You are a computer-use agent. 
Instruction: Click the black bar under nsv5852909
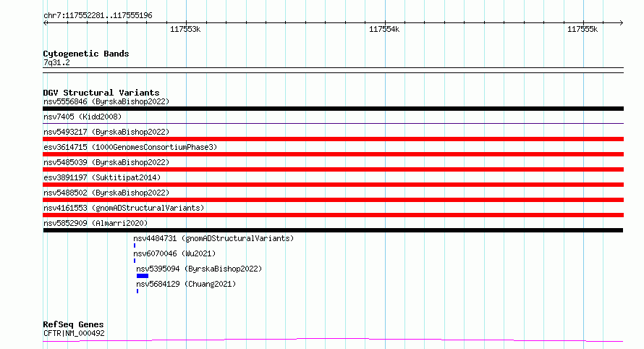333,230
